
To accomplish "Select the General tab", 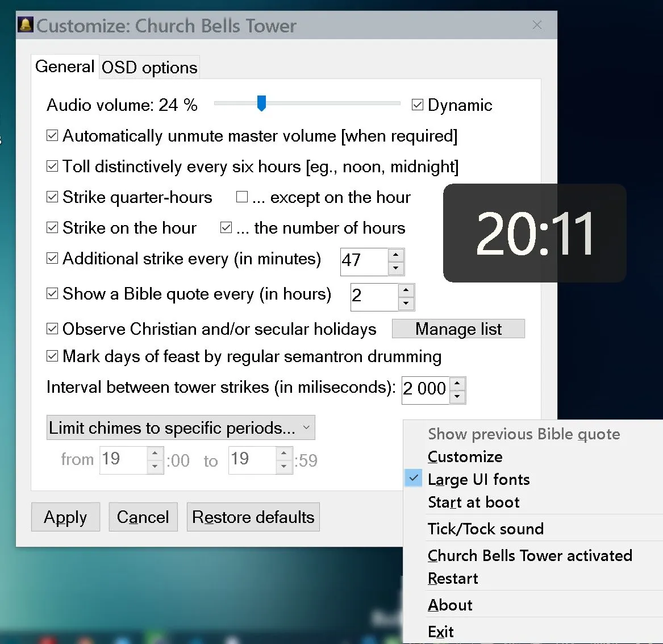I will point(64,67).
